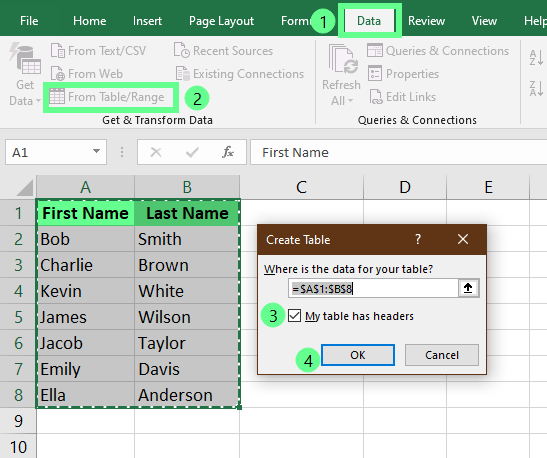Cancel formula bar entry X icon
Viewport: 547px width, 458px height.
point(156,152)
